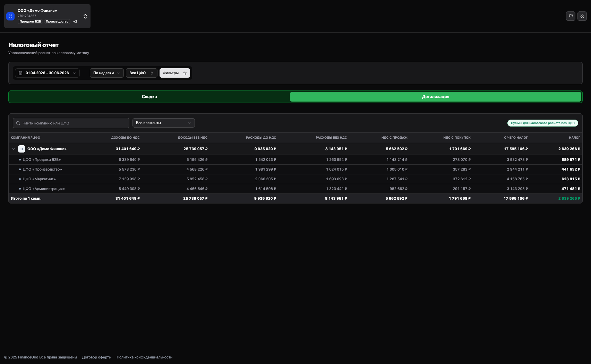The width and height of the screenshot is (591, 364).
Task: Click the ООО «Демо Финанс» avatar icon in table
Action: tap(22, 149)
